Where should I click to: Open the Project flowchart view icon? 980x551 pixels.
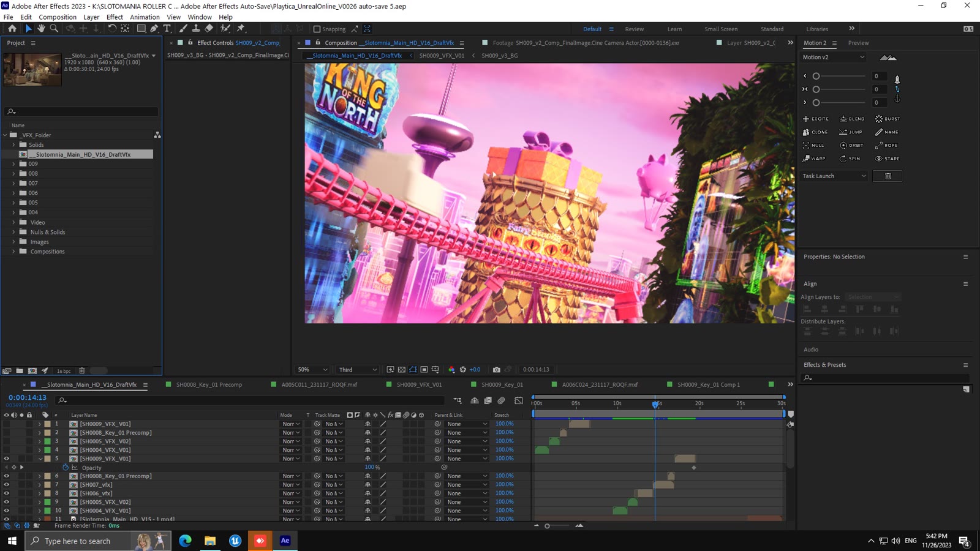pyautogui.click(x=157, y=135)
